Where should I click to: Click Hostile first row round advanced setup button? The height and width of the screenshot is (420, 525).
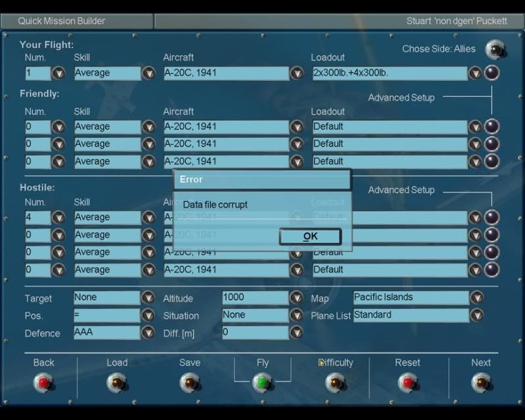pos(491,218)
